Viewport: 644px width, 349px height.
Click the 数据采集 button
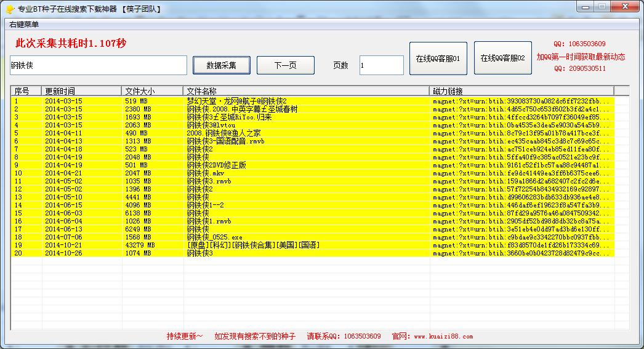(222, 65)
